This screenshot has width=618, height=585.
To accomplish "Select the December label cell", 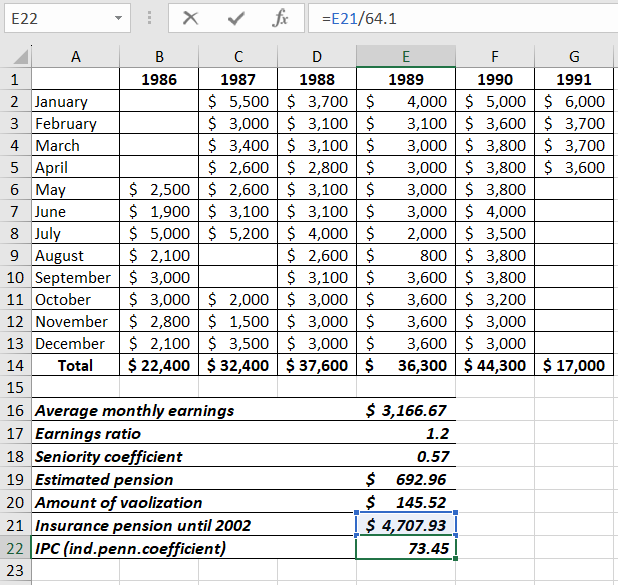I will pos(76,344).
